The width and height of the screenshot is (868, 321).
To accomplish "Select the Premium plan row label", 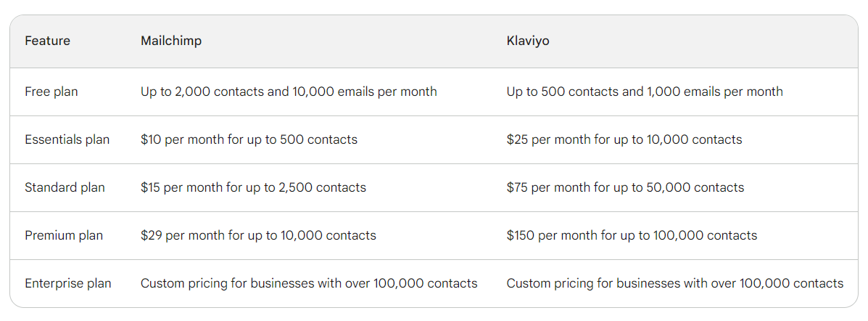I will click(x=64, y=236).
